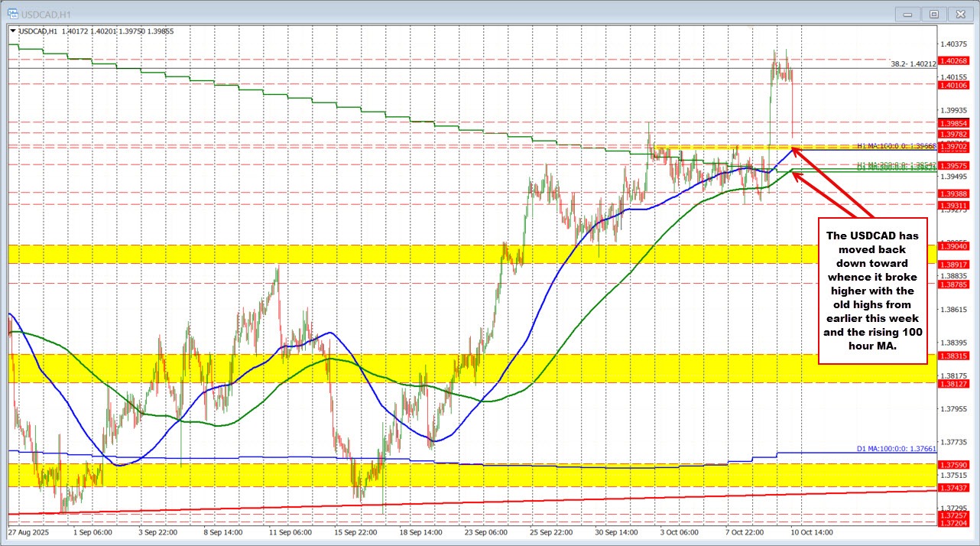The width and height of the screenshot is (980, 546).
Task: Select the upper red arrow's tip near 1.39702
Action: [x=793, y=148]
